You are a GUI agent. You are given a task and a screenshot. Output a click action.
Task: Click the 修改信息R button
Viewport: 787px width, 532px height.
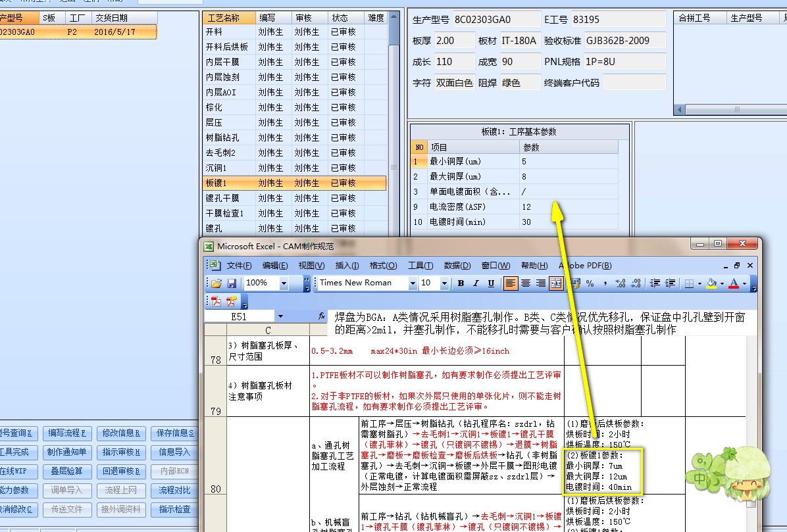click(x=121, y=433)
